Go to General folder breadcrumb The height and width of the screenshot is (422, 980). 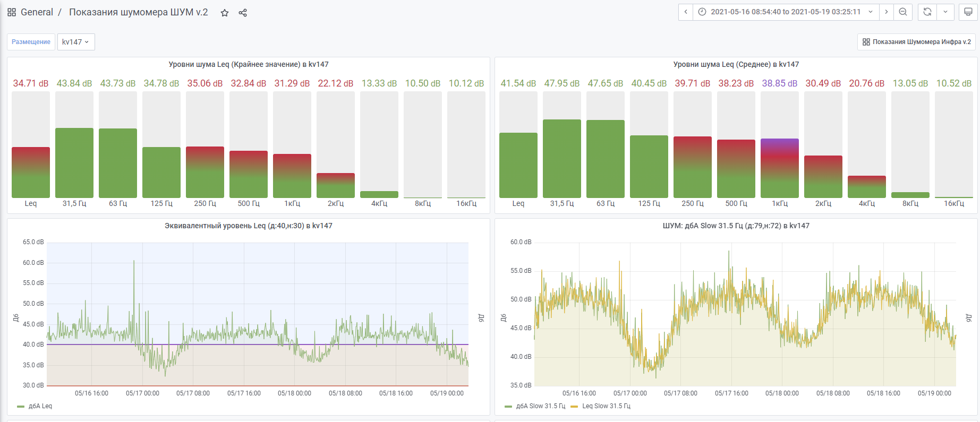click(37, 12)
